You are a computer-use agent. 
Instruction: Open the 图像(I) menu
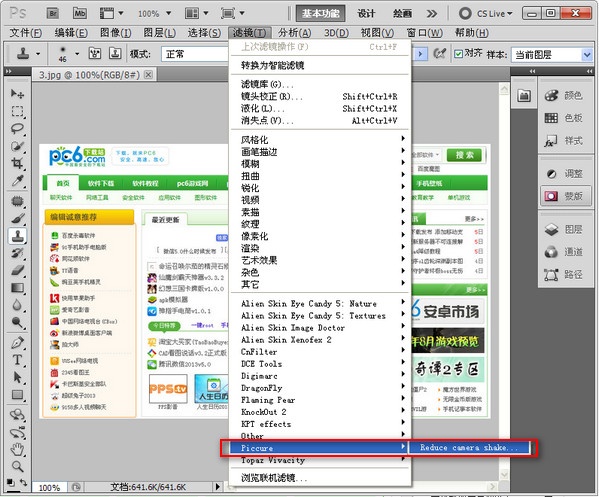coord(115,33)
